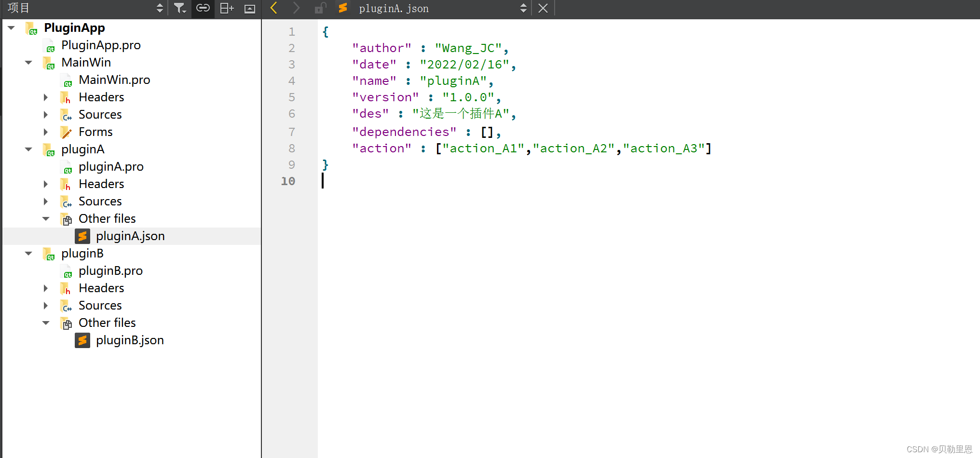The width and height of the screenshot is (980, 458).
Task: Click the PluginApp.pro Qt file icon
Action: click(x=49, y=46)
